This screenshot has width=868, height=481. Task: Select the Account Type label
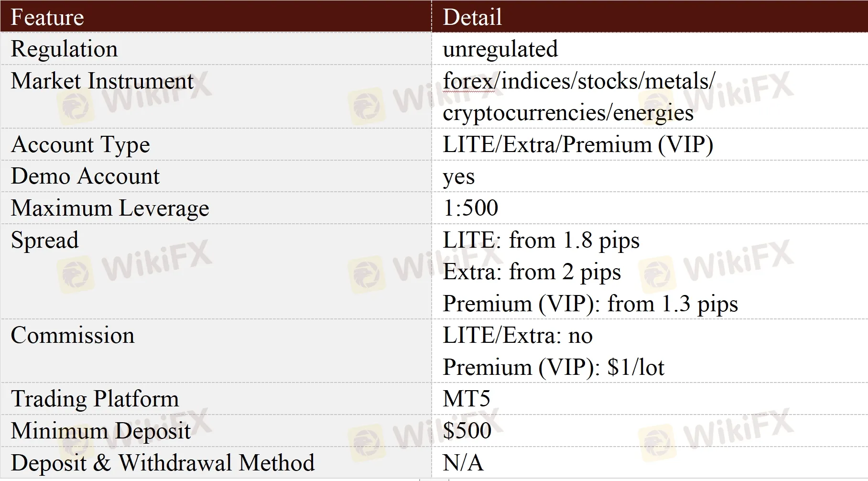80,144
